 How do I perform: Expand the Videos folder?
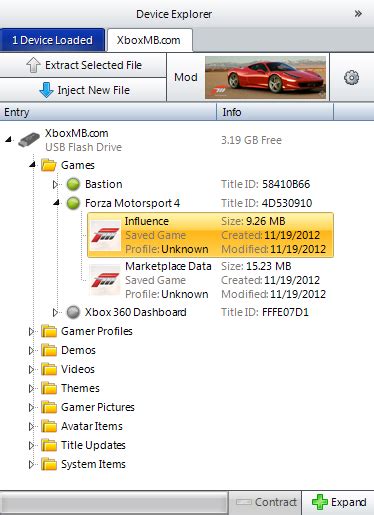(x=31, y=369)
